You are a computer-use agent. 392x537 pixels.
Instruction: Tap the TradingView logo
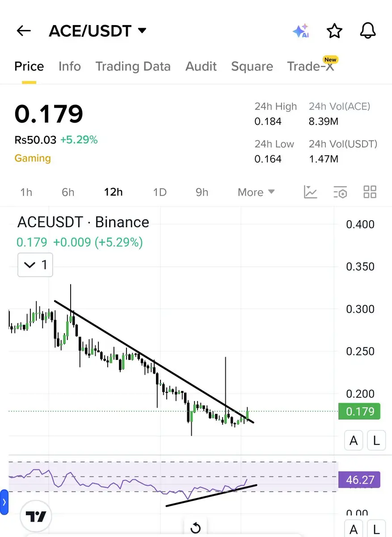tap(36, 517)
